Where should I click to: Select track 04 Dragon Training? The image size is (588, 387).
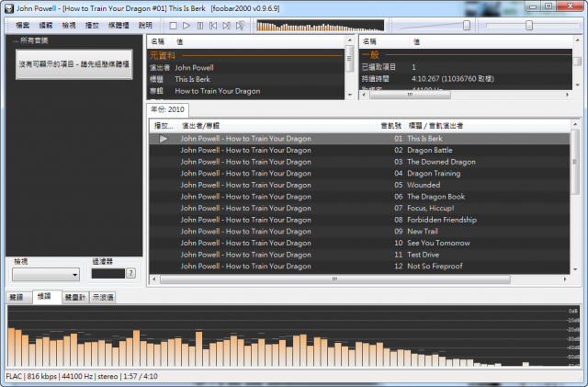[359, 174]
